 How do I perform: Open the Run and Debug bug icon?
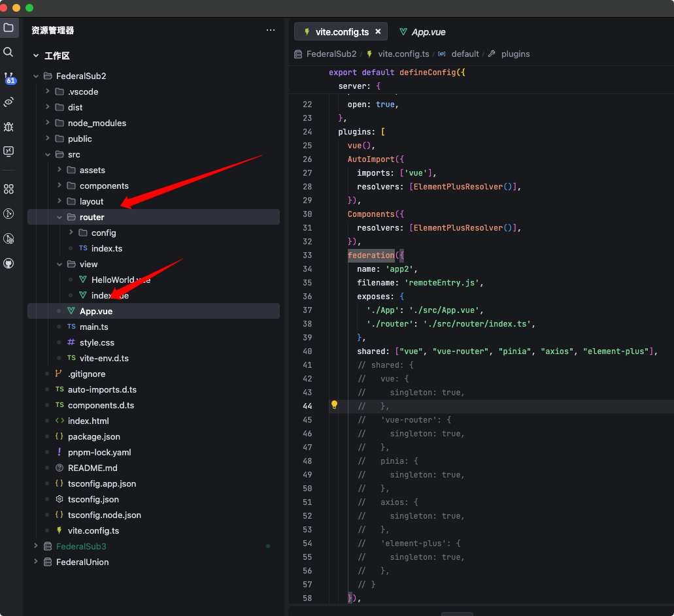click(x=8, y=127)
